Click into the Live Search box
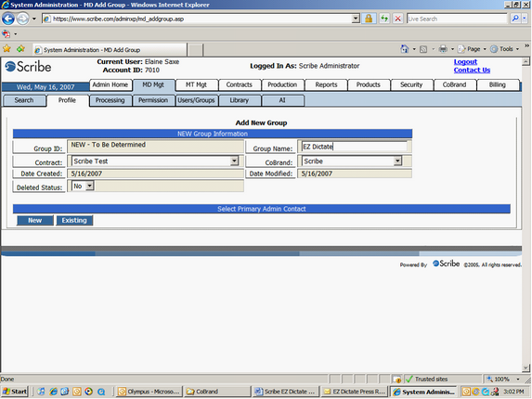This screenshot has height=399, width=532. (457, 19)
